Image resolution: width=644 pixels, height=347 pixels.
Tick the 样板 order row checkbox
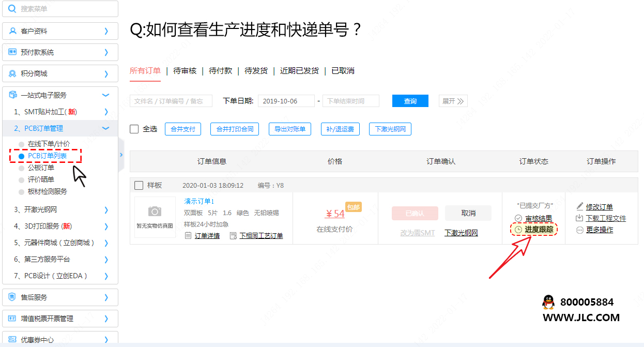pos(139,186)
